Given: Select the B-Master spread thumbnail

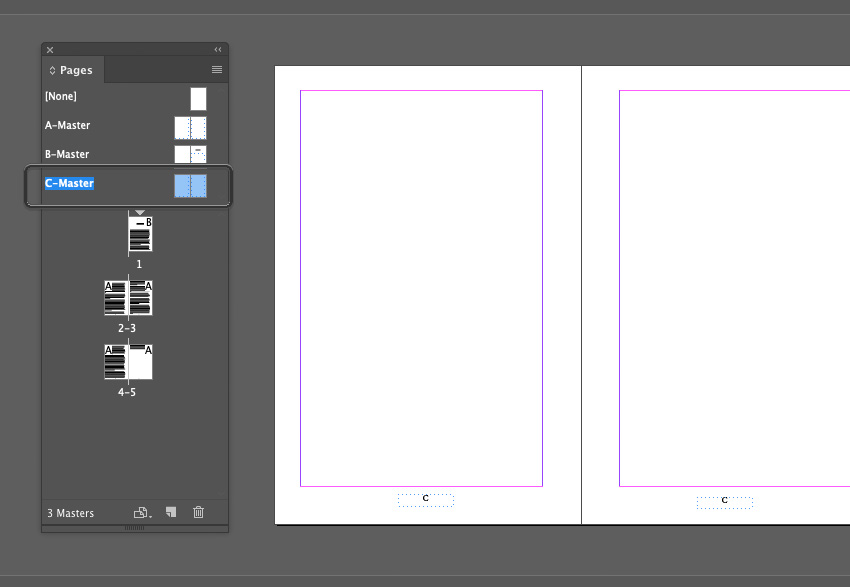Looking at the screenshot, I should point(190,154).
